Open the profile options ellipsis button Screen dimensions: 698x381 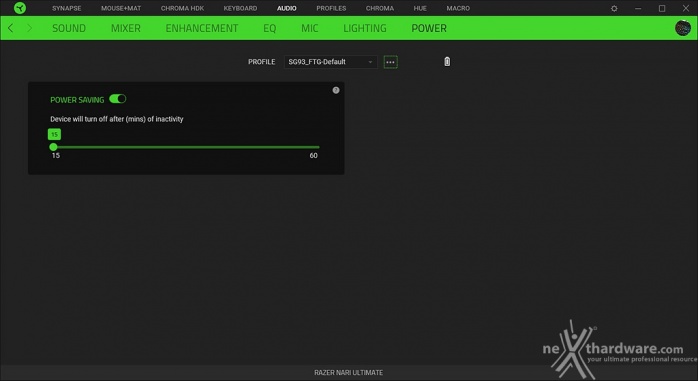[390, 62]
